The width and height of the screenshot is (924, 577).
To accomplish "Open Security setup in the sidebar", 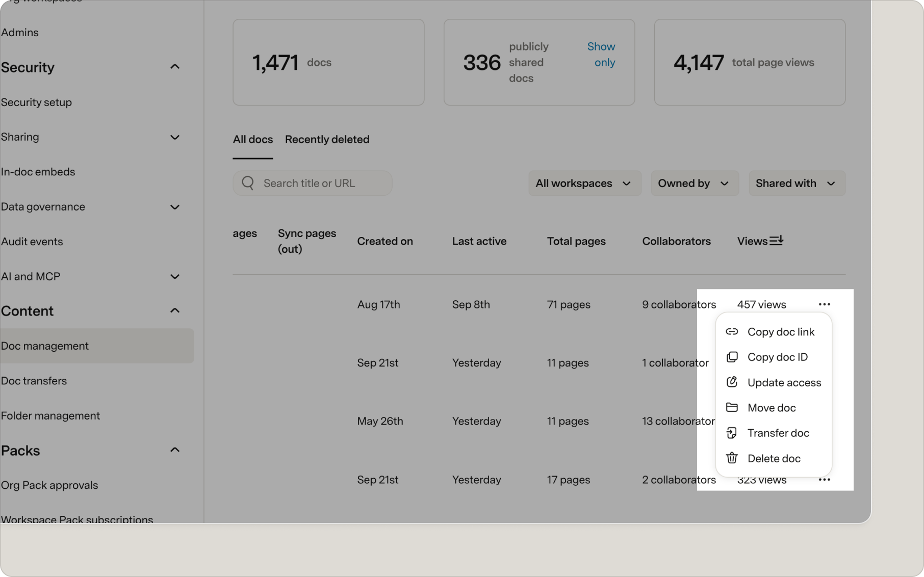I will [36, 102].
